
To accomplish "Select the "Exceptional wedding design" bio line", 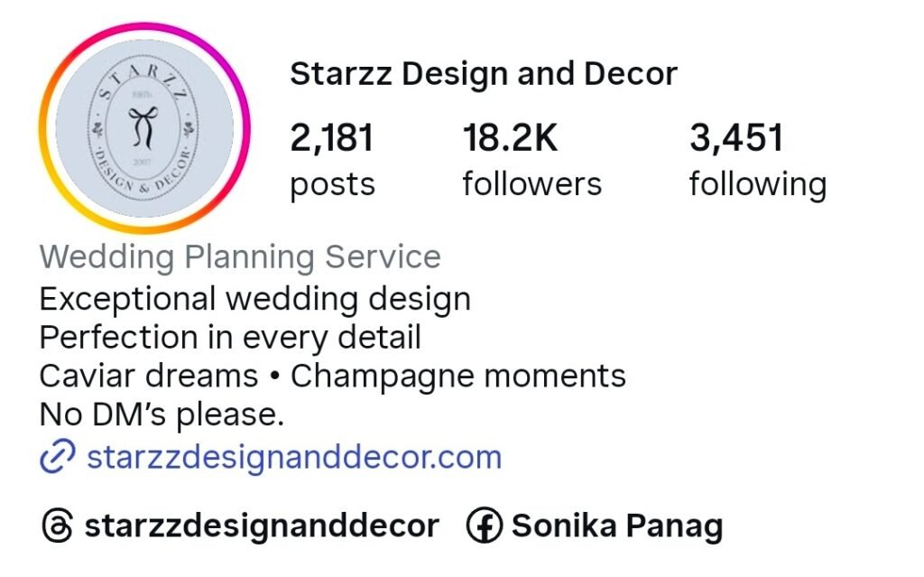I will (255, 299).
